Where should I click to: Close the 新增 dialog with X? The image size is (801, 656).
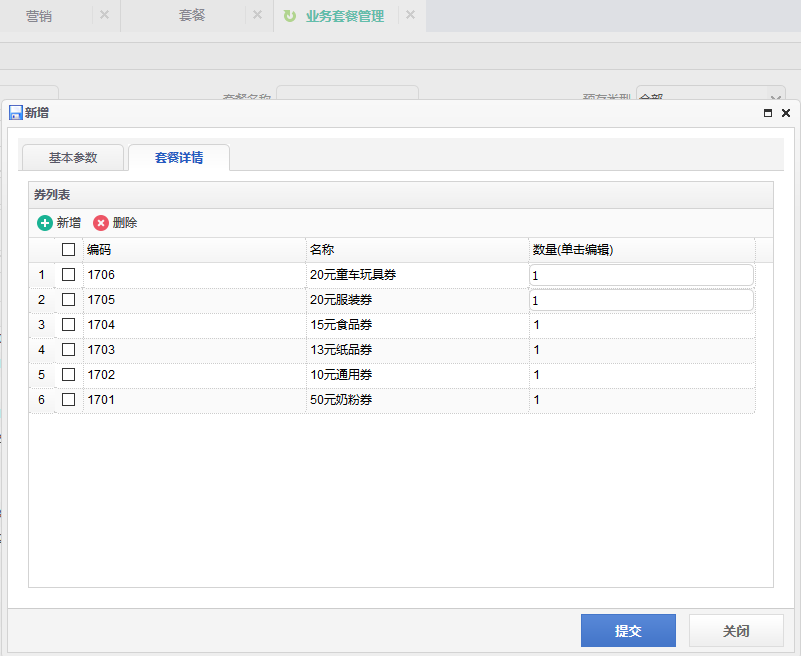click(x=786, y=113)
